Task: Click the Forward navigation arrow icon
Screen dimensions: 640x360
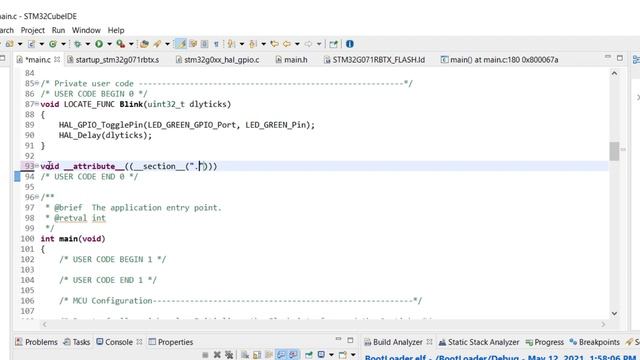Action: [309, 44]
